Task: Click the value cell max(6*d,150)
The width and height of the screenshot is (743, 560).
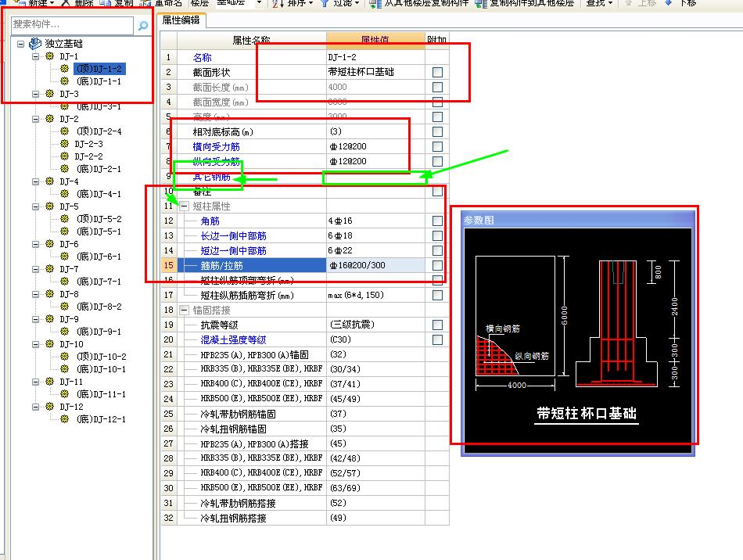Action: pyautogui.click(x=375, y=295)
